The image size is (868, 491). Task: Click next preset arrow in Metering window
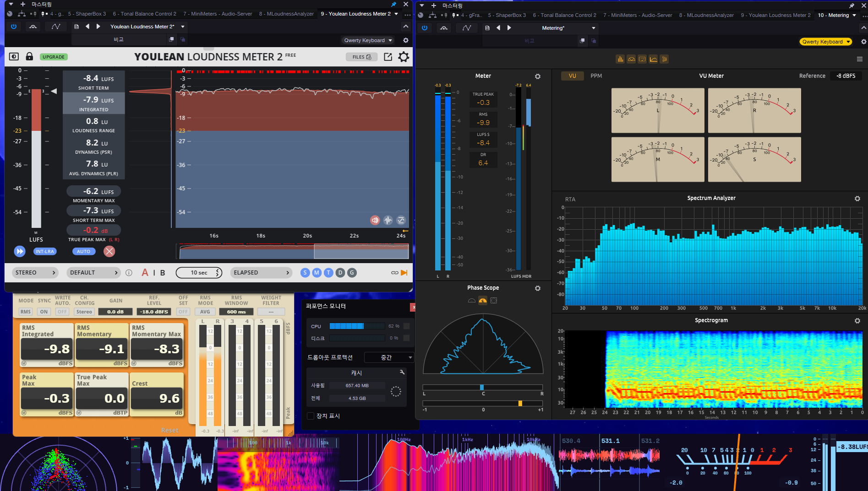click(x=509, y=28)
